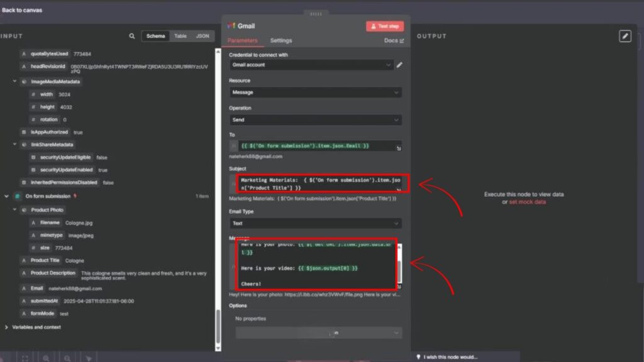This screenshot has width=644, height=362.
Task: Click the set mock data link
Action: [x=527, y=202]
